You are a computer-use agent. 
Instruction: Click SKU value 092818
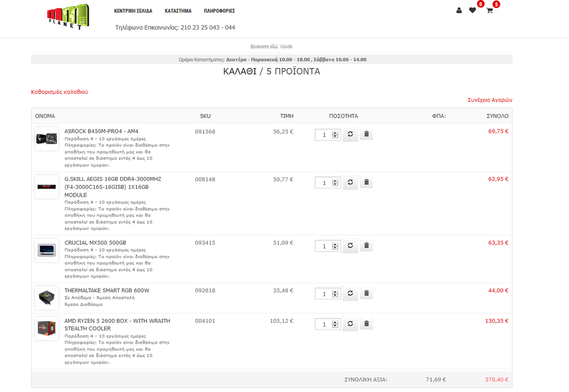205,290
